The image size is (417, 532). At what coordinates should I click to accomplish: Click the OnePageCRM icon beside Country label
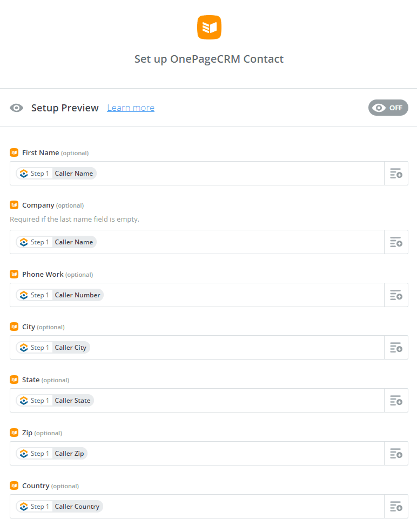pos(14,486)
